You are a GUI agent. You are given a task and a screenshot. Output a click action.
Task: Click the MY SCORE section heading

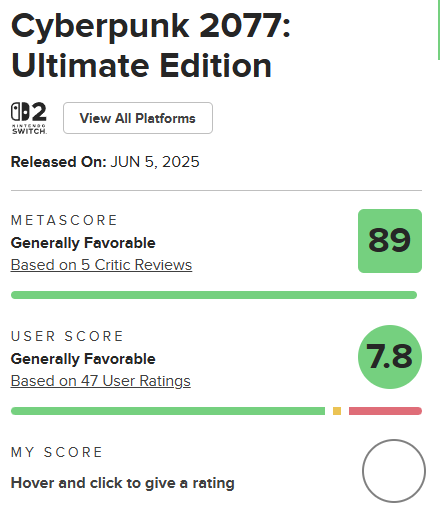click(57, 452)
